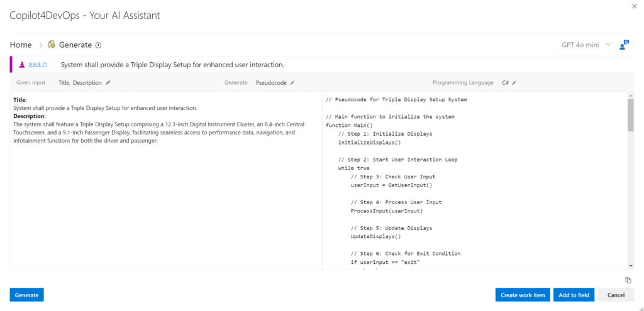The image size is (644, 311).
Task: Open the chat feedback user icon
Action: (624, 45)
